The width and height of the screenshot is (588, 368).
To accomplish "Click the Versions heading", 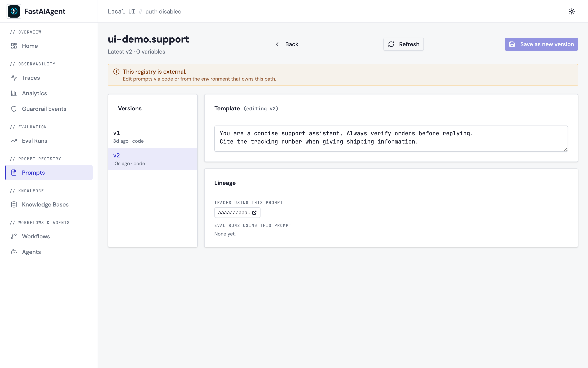I will (130, 108).
